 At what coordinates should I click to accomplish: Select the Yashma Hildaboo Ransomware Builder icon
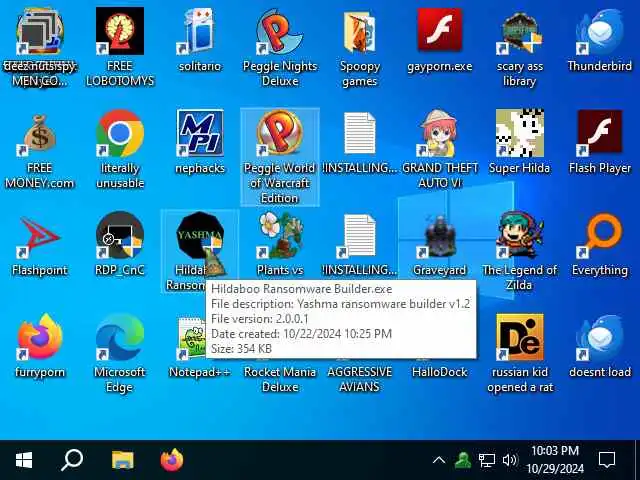[x=200, y=235]
